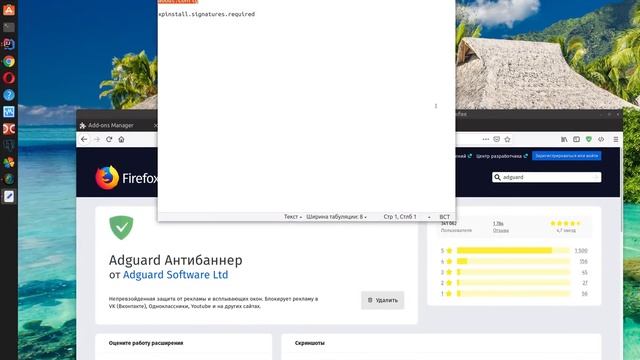
Task: Click the ВСТ insert mode indicator
Action: coord(444,217)
